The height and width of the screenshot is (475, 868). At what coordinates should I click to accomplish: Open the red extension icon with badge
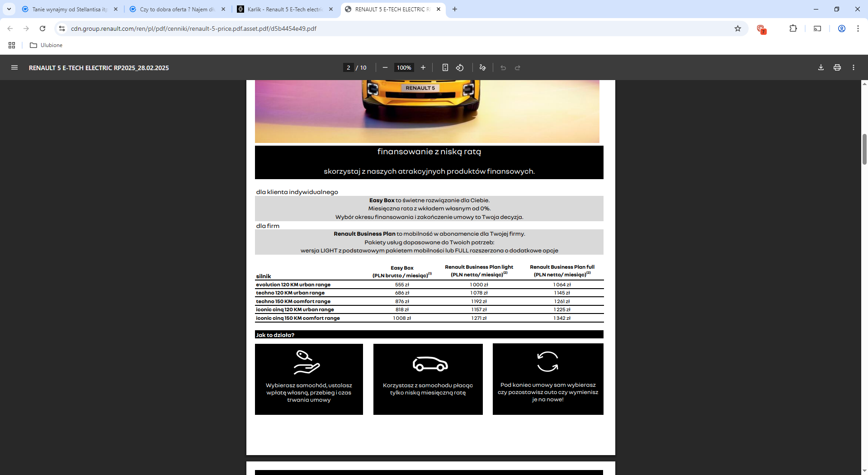point(761,29)
